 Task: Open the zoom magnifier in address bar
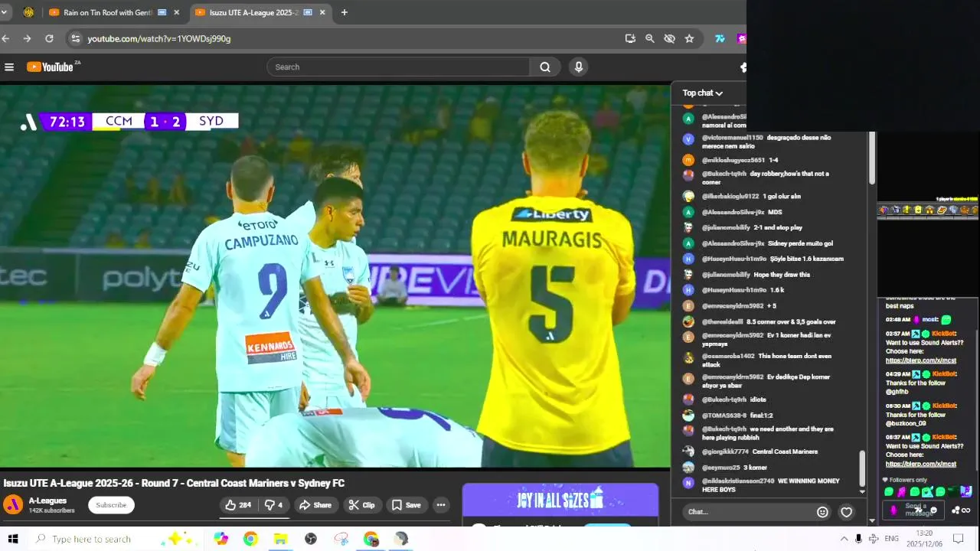tap(649, 38)
